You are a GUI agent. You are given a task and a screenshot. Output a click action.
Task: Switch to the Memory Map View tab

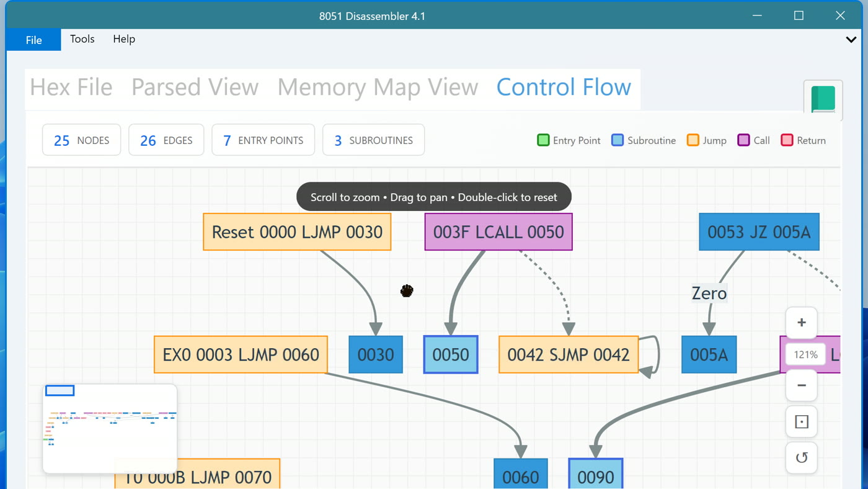[x=378, y=87]
